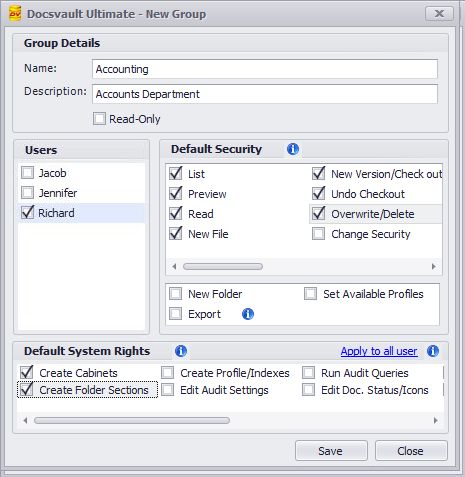Click the info icon beside Default Security
Viewport: 465px width, 477px height.
pos(293,149)
